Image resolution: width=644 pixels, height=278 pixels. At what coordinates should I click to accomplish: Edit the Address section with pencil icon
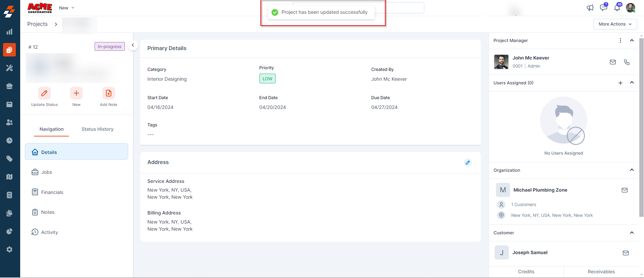[x=468, y=163]
